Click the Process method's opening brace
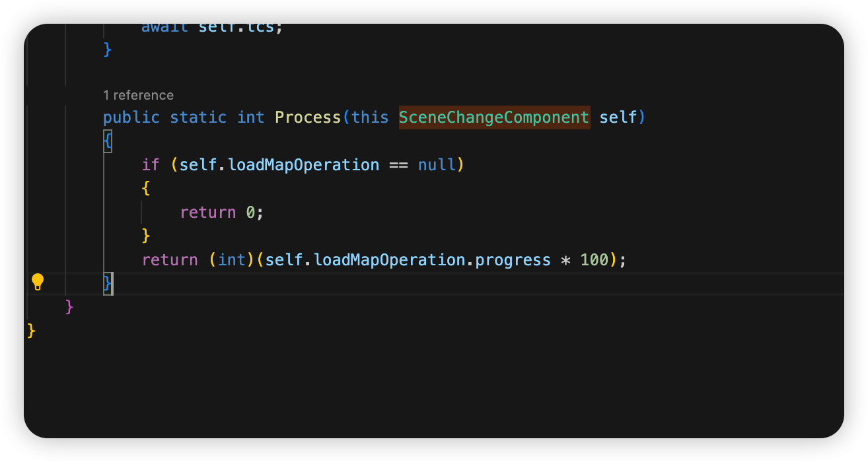This screenshot has width=868, height=462. [108, 141]
